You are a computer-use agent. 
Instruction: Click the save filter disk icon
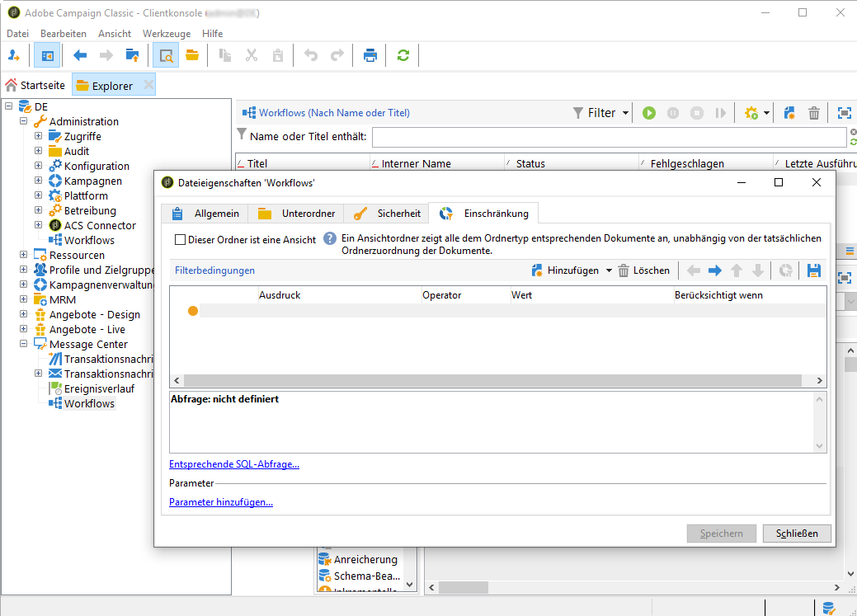(x=814, y=270)
